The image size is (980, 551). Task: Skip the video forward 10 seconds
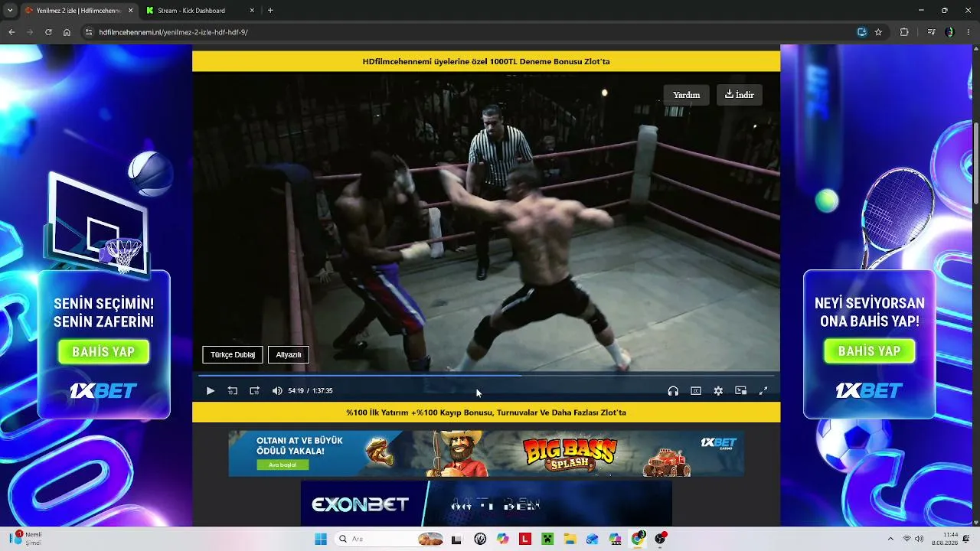(x=255, y=391)
